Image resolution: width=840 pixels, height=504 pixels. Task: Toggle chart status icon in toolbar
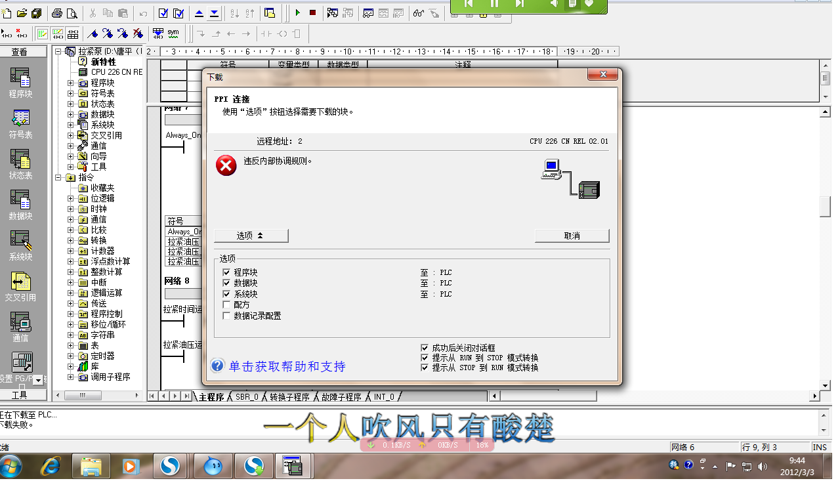click(368, 13)
